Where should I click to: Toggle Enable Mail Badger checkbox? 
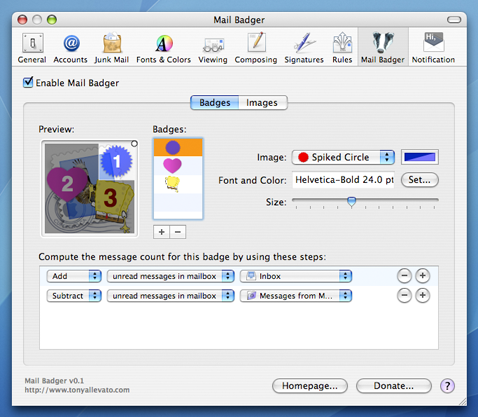pos(28,82)
